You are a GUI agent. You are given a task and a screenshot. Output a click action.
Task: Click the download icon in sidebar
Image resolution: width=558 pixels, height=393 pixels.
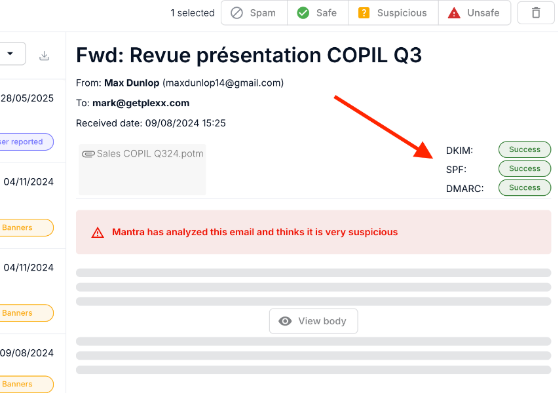[44, 56]
